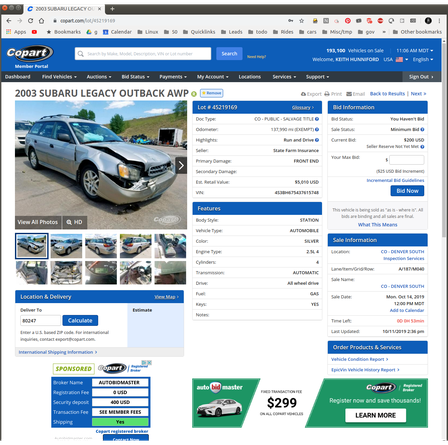
Task: Open Other bookmarks folder
Action: (417, 32)
